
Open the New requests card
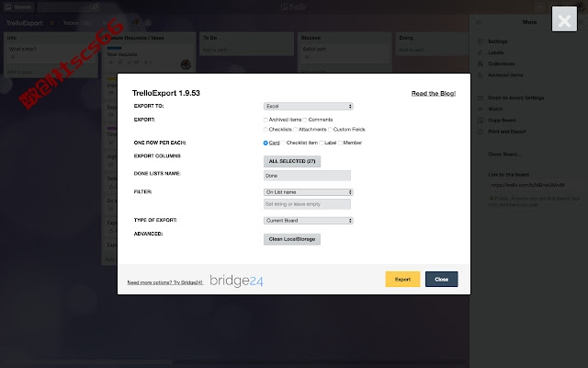pos(149,57)
